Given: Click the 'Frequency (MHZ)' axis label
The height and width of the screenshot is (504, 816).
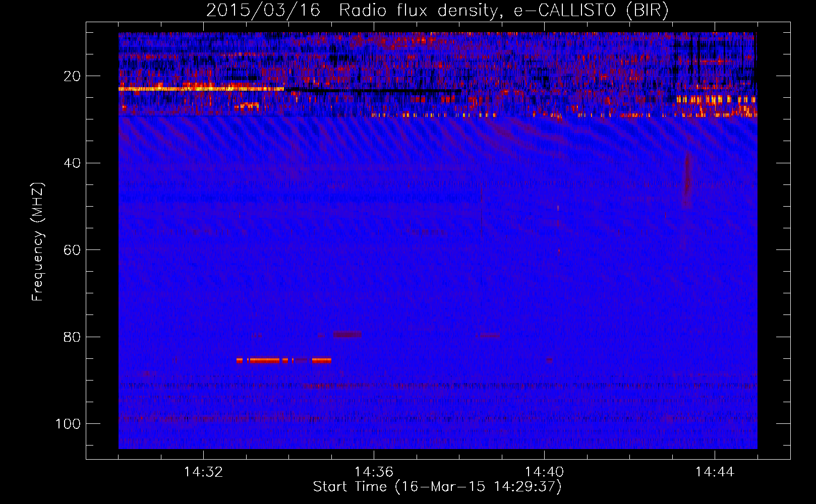Looking at the screenshot, I should coord(38,242).
